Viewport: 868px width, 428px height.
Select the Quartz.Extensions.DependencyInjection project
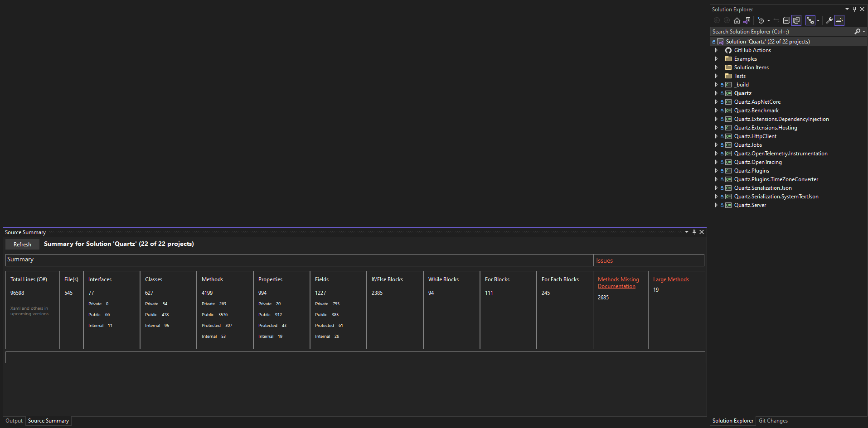click(781, 119)
